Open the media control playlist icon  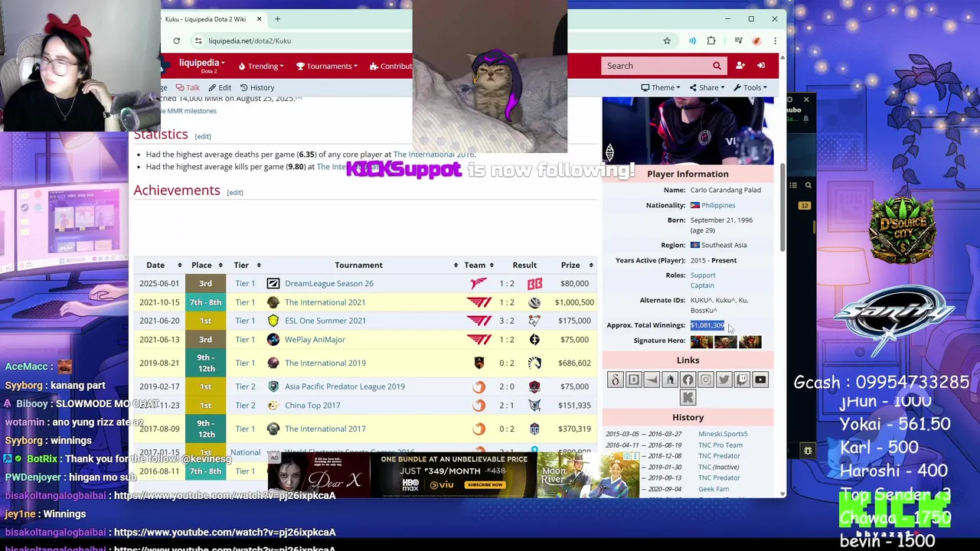point(738,41)
